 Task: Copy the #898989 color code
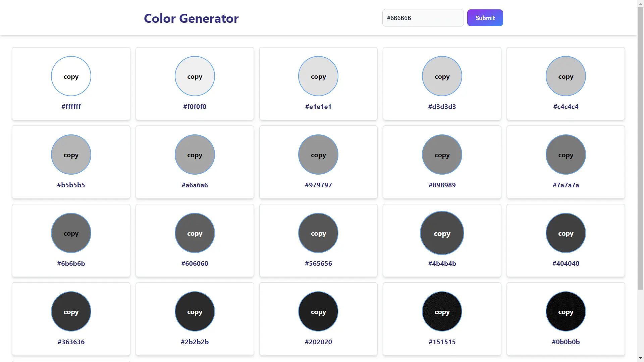tap(442, 155)
